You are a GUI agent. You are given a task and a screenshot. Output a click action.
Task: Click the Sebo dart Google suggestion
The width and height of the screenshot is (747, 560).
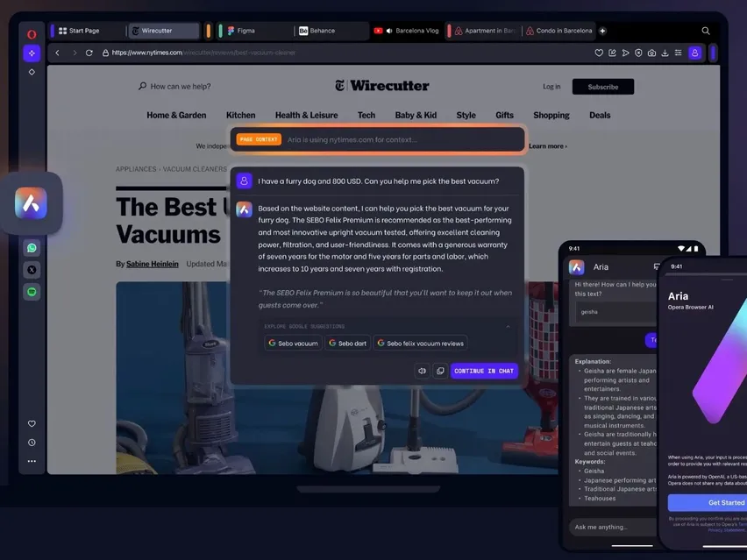[348, 343]
